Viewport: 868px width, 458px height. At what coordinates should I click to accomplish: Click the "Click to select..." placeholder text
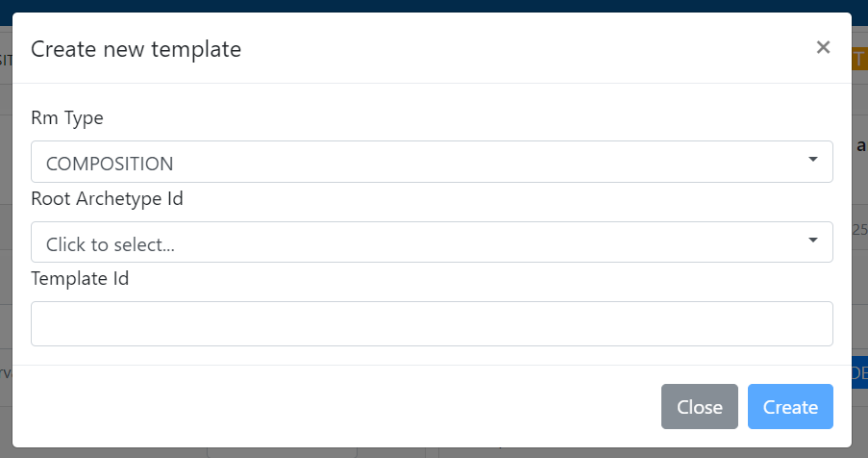click(x=111, y=244)
